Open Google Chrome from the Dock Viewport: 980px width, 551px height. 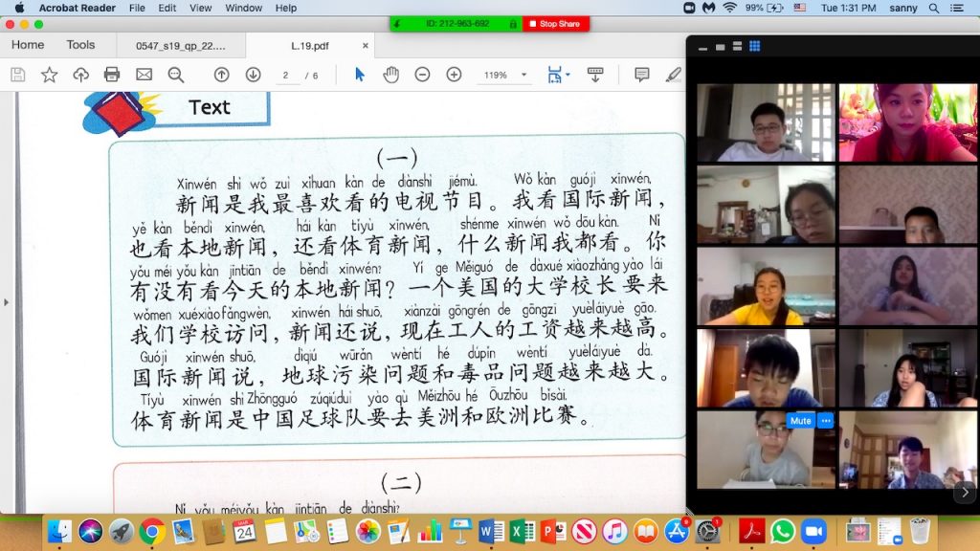[x=151, y=531]
